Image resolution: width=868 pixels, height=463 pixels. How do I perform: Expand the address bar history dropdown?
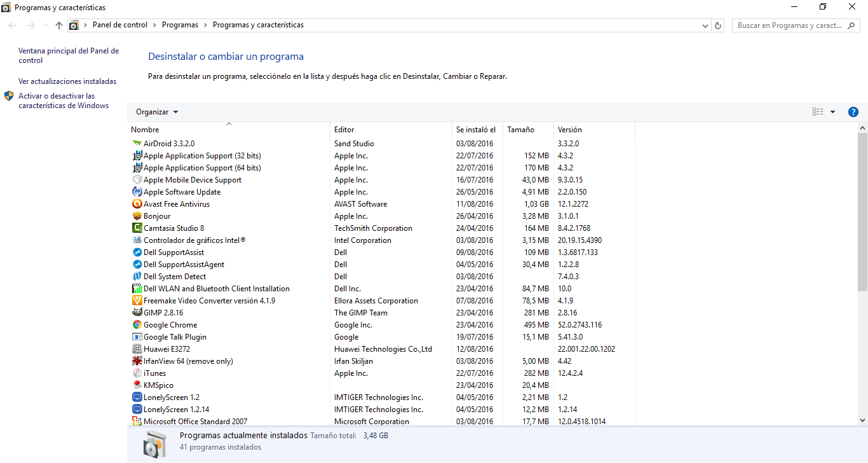pyautogui.click(x=705, y=25)
